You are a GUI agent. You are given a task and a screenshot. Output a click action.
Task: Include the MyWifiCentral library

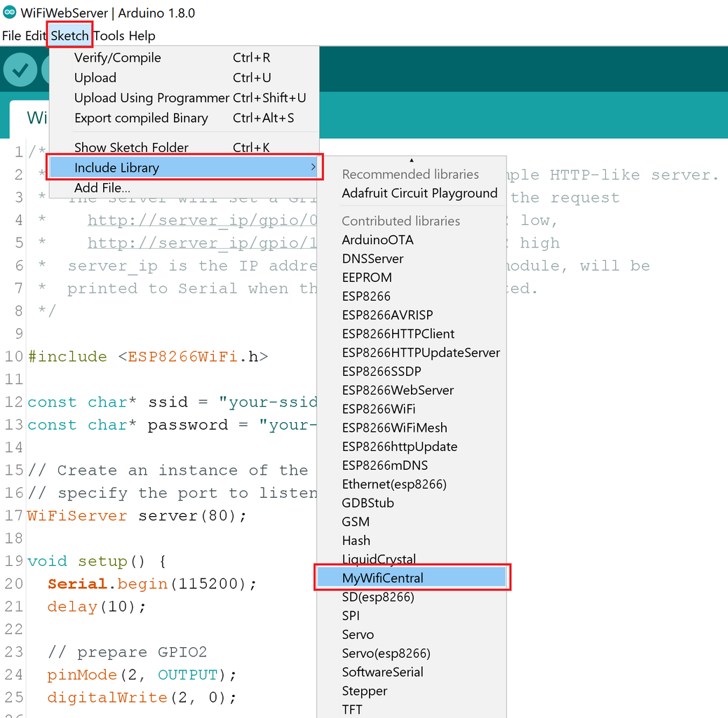point(412,578)
